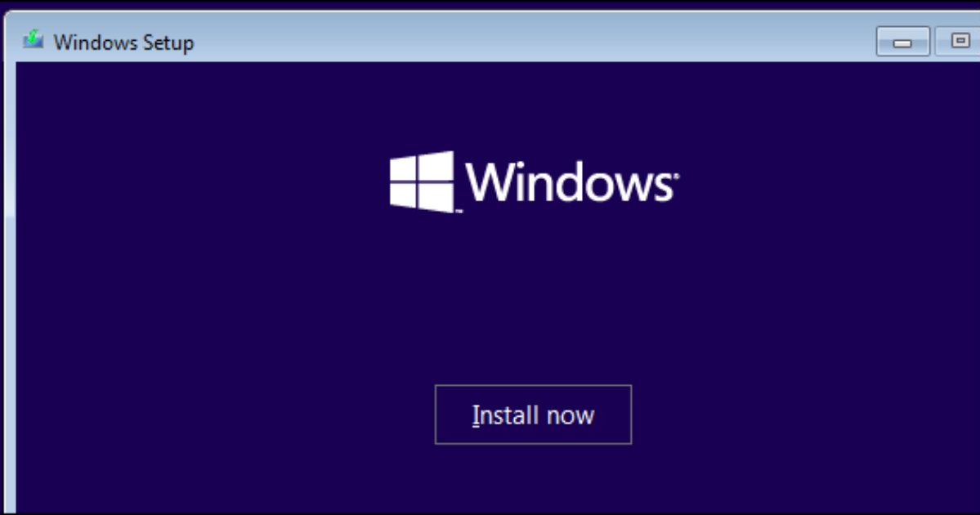This screenshot has width=980, height=515.
Task: Click the empty area of the title bar
Action: tap(531, 42)
